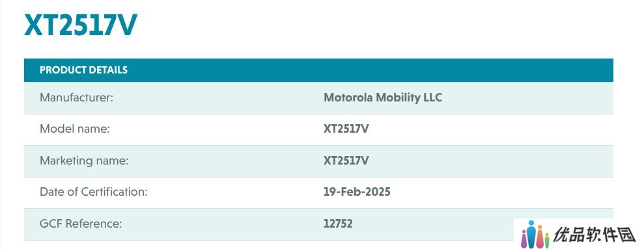Select the PRODUCT DETAILS header bar
The image size is (644, 251).
(318, 70)
